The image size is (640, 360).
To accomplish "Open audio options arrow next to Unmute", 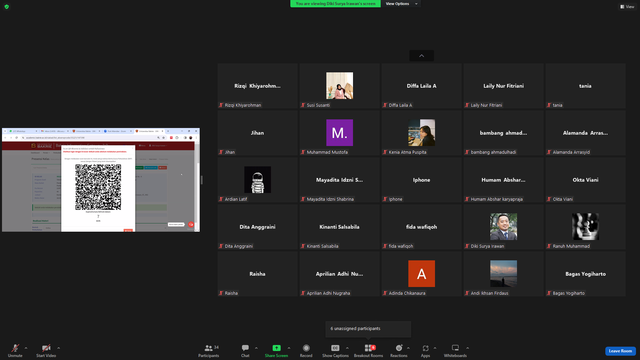I will [x=26, y=348].
